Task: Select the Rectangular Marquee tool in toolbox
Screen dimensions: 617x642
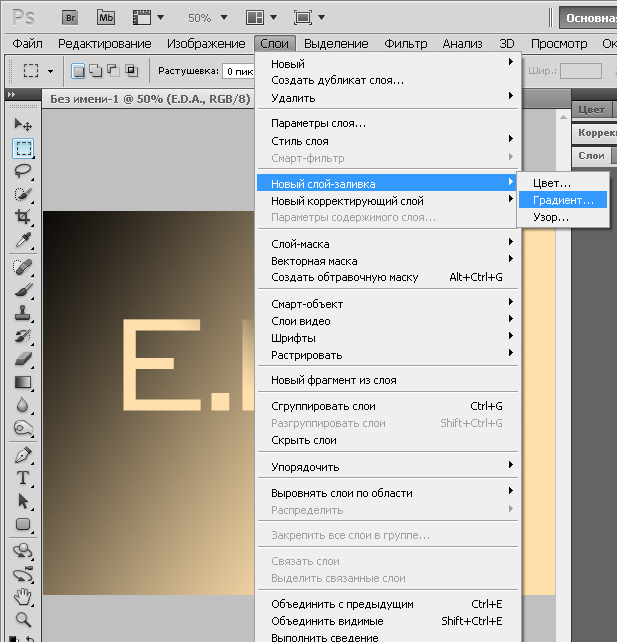Action: [23, 148]
